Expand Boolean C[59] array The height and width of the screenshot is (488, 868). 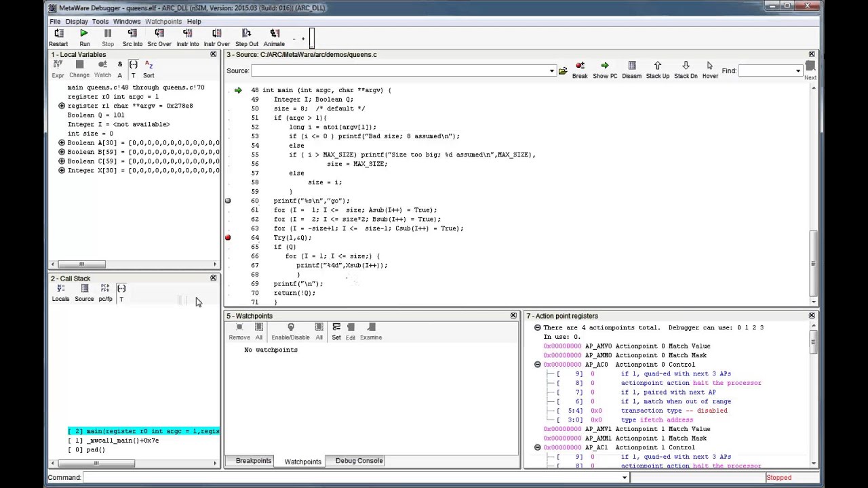click(62, 161)
